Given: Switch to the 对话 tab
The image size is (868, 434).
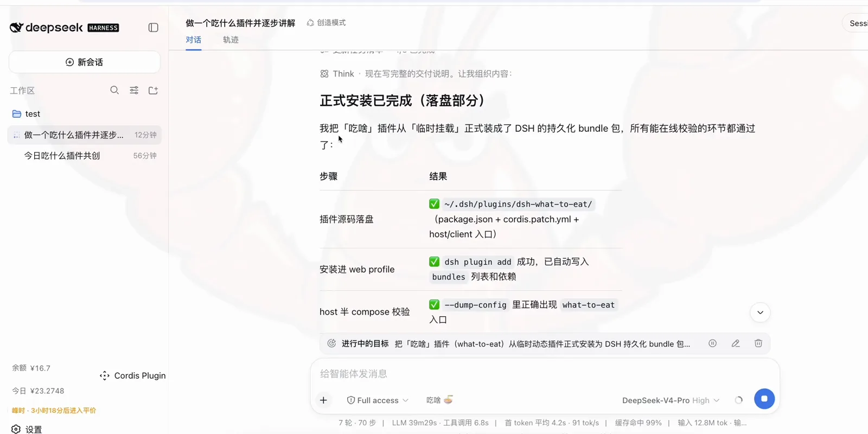Looking at the screenshot, I should (193, 40).
